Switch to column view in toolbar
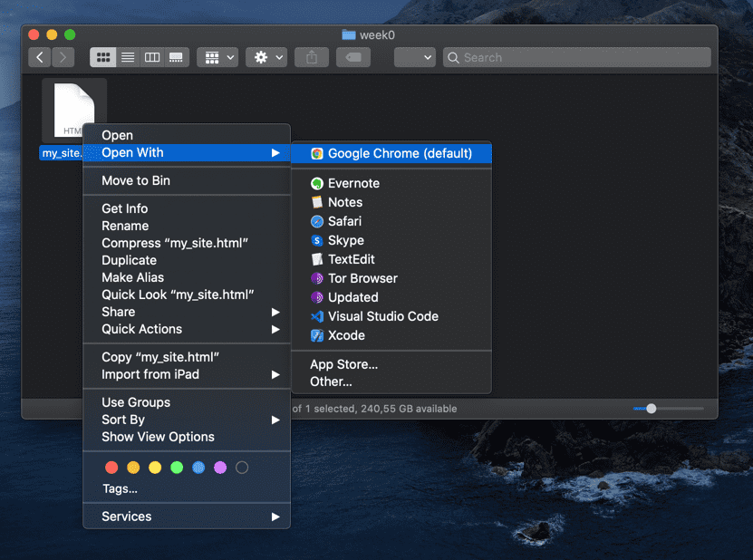The width and height of the screenshot is (753, 560). (152, 58)
